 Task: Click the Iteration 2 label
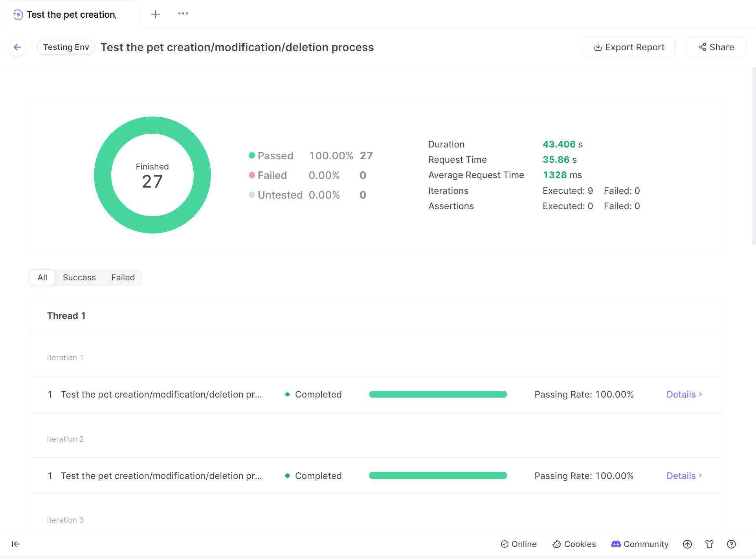[x=65, y=439]
